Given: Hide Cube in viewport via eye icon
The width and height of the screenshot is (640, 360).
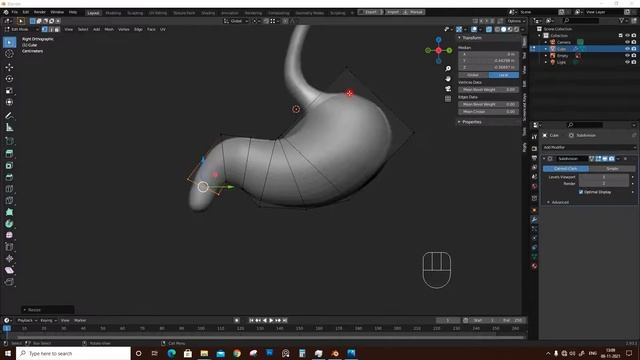Looking at the screenshot, I should (x=627, y=49).
